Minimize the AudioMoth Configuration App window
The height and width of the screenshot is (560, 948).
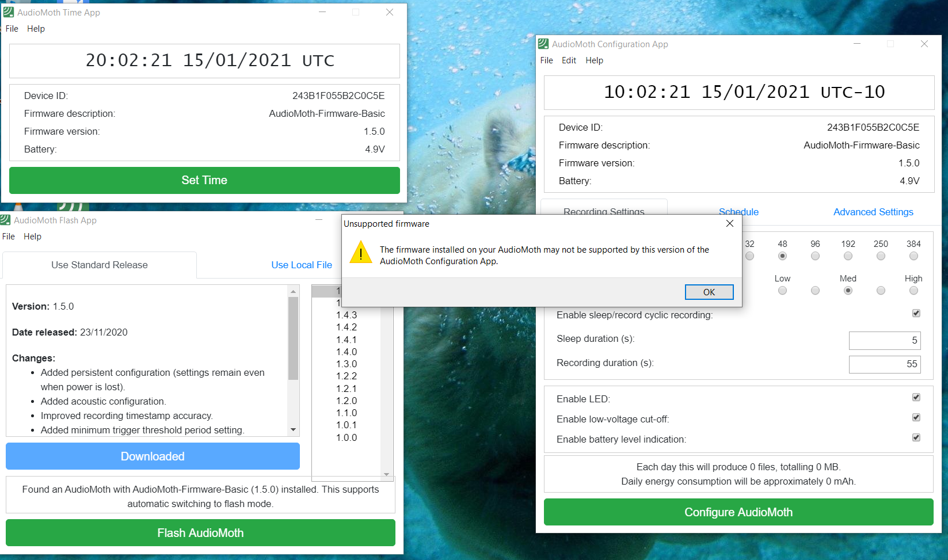pos(856,44)
